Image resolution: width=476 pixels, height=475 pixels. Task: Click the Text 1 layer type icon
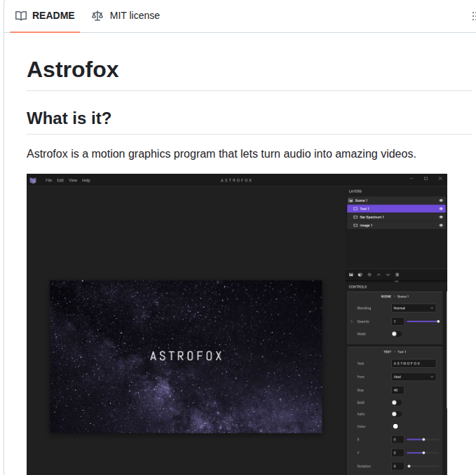(x=355, y=209)
